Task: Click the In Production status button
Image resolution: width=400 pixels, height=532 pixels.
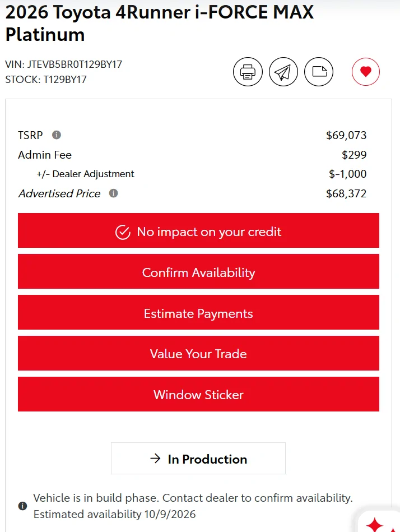Action: (198, 459)
